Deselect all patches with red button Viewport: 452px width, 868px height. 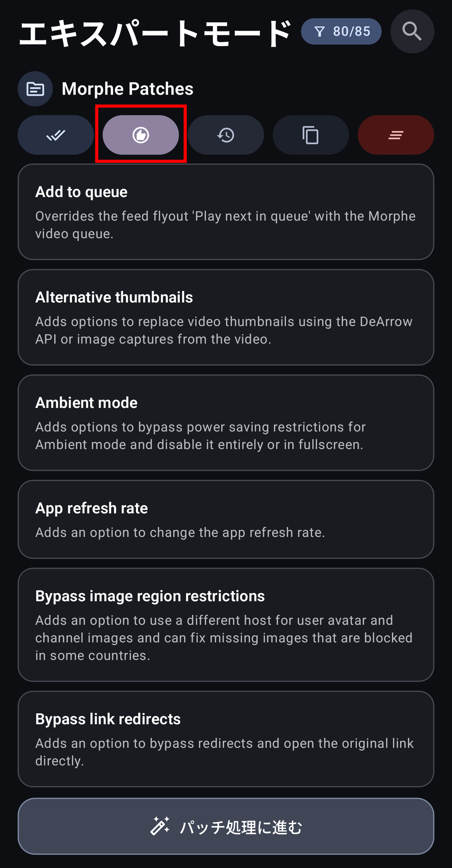pos(396,135)
